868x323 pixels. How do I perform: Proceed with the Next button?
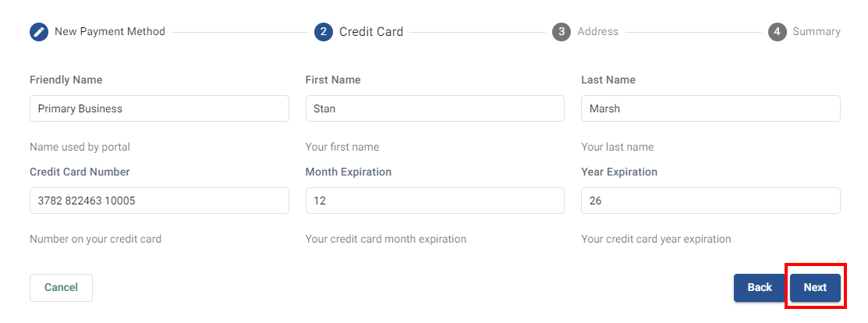[815, 287]
